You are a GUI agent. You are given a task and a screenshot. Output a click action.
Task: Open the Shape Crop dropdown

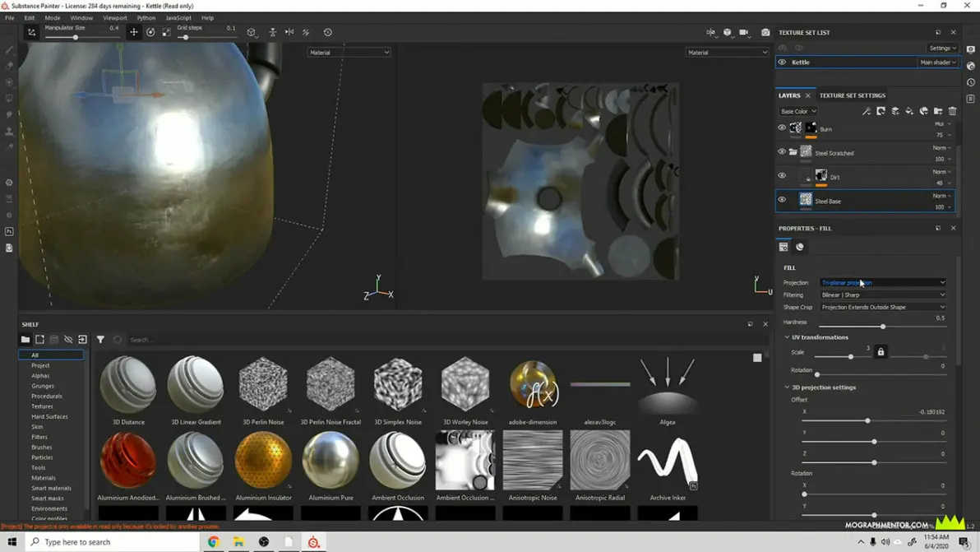pyautogui.click(x=883, y=307)
